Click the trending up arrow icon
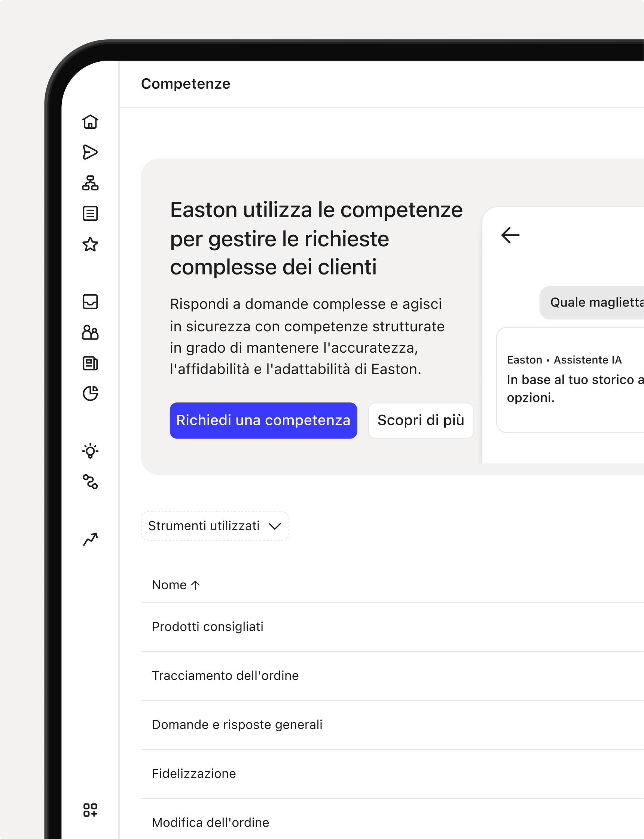 click(90, 539)
